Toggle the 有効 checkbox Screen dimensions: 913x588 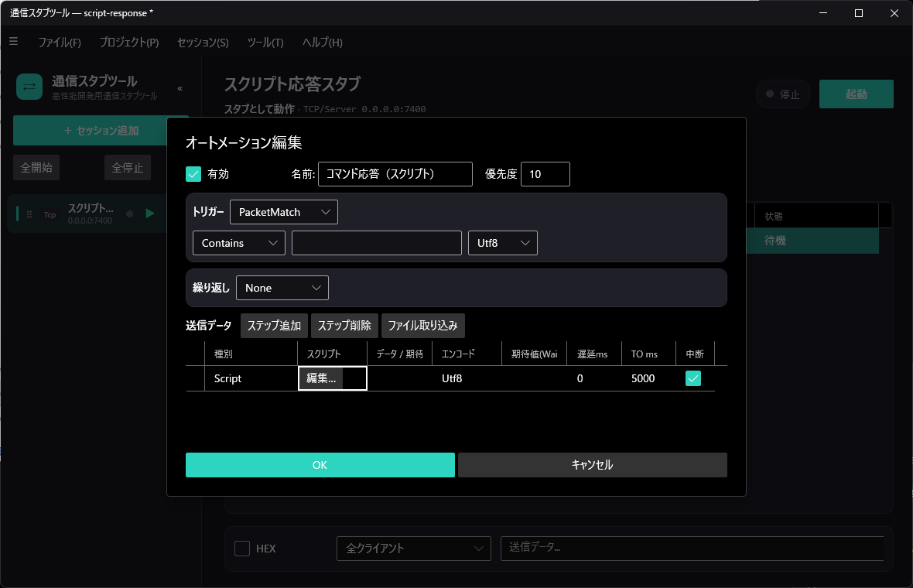pyautogui.click(x=193, y=174)
